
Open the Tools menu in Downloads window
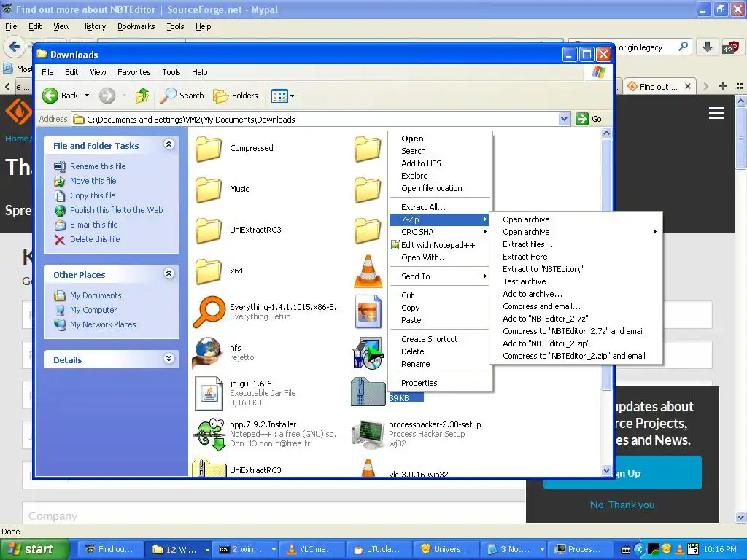(171, 72)
